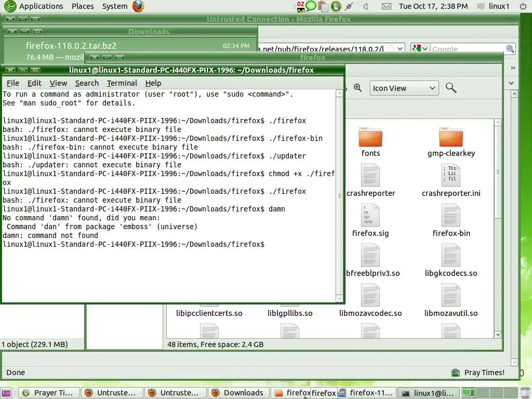Click the clock showing Tue Oct 17
The width and height of the screenshot is (532, 399).
[x=433, y=6]
